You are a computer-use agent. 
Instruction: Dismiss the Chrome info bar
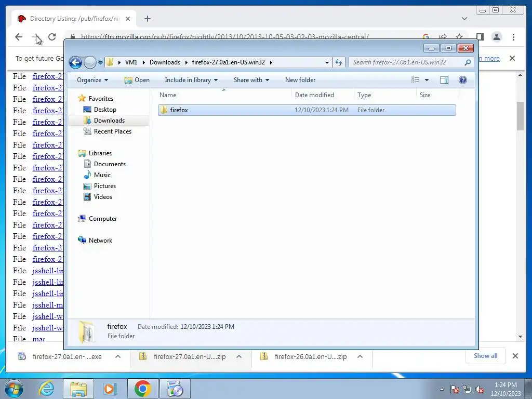tap(512, 58)
